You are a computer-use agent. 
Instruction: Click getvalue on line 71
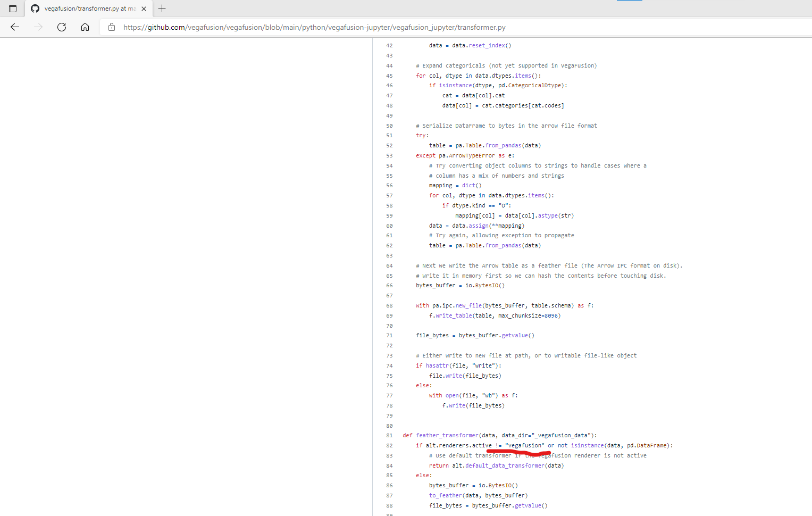tap(515, 336)
